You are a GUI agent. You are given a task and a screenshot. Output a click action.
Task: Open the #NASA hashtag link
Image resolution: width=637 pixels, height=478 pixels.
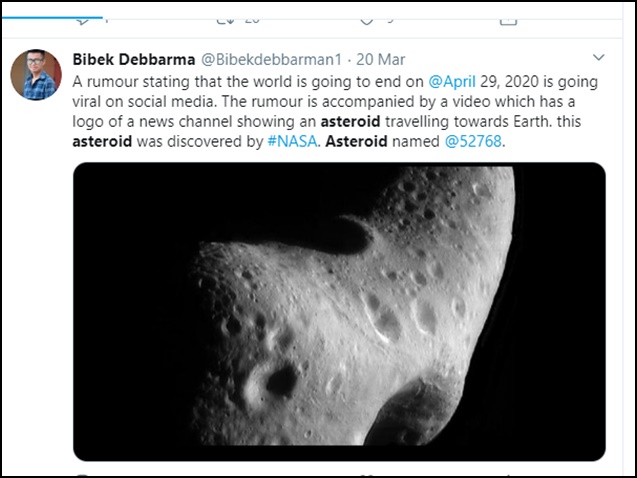pos(293,141)
